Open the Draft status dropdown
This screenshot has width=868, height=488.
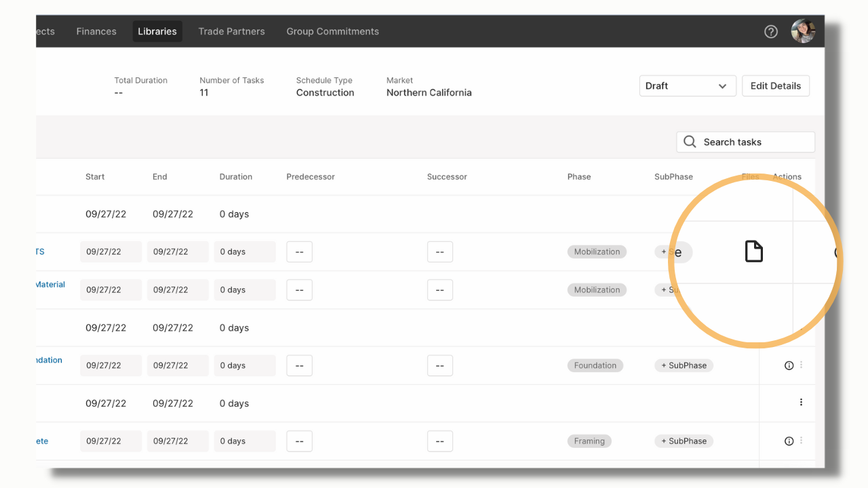688,86
